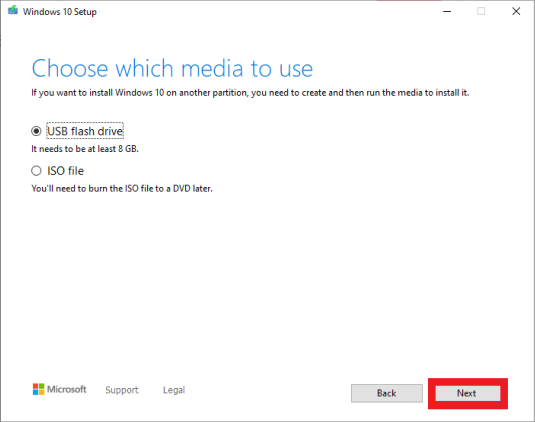
Task: Open the Support link
Action: (x=122, y=390)
